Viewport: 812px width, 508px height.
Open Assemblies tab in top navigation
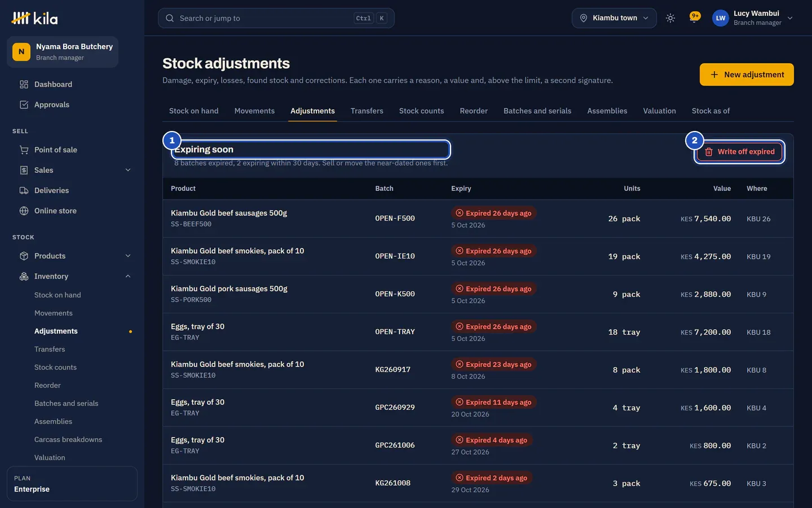[x=607, y=111]
